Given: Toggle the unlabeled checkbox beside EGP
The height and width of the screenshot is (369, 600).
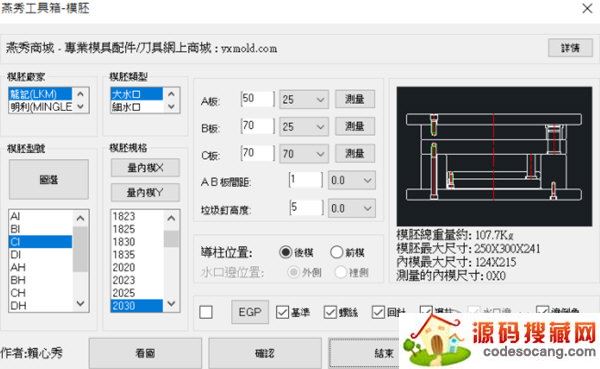Looking at the screenshot, I should click(x=206, y=312).
